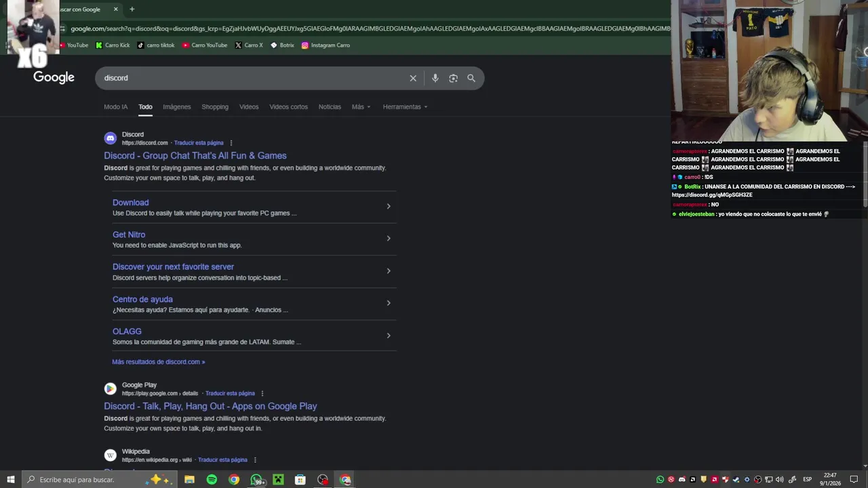The width and height of the screenshot is (868, 488).
Task: Open the carro tiktok bookmark
Action: pos(156,45)
